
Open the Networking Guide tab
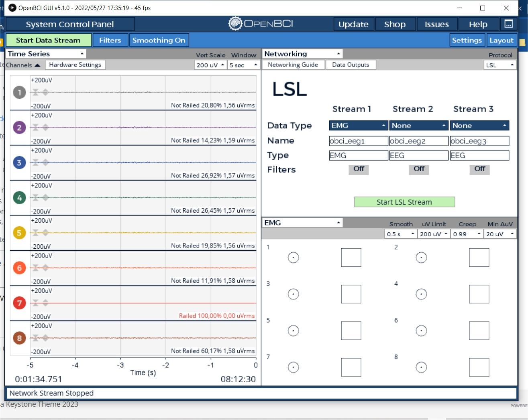[293, 65]
